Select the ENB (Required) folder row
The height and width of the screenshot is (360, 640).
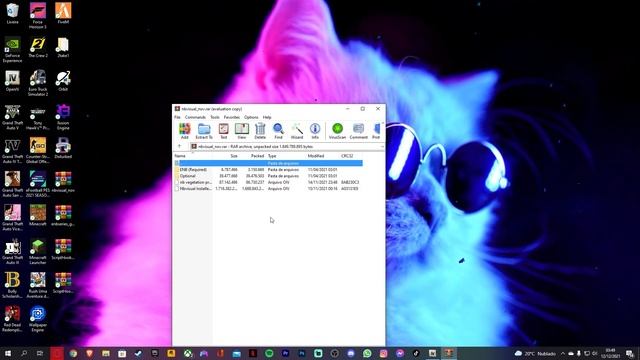(x=268, y=169)
